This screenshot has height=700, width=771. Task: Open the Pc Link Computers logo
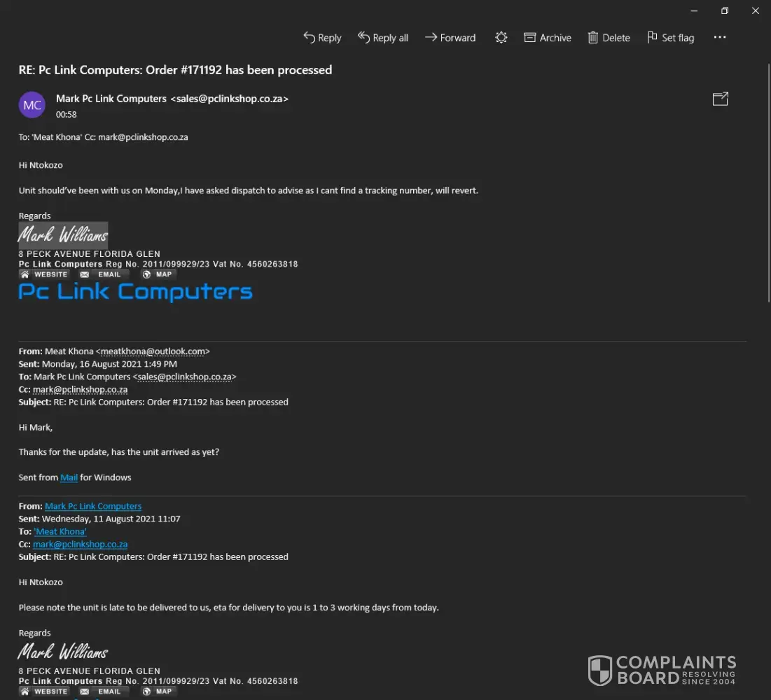[x=135, y=292]
